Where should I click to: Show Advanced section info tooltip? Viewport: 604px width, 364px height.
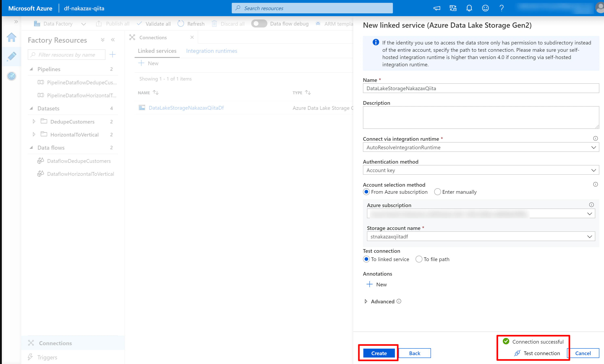399,301
